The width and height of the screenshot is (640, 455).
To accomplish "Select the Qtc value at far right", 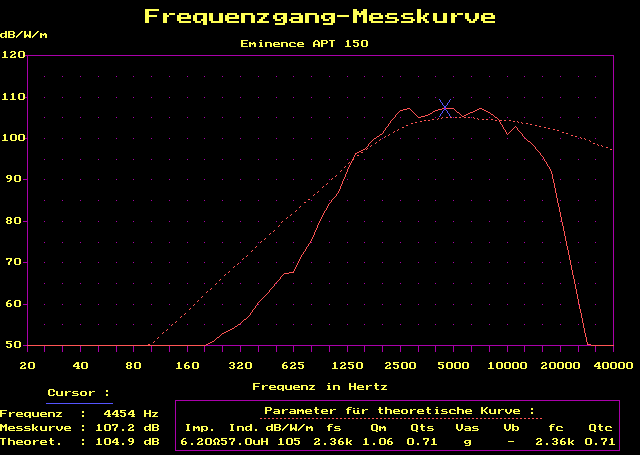I will coord(599,440).
